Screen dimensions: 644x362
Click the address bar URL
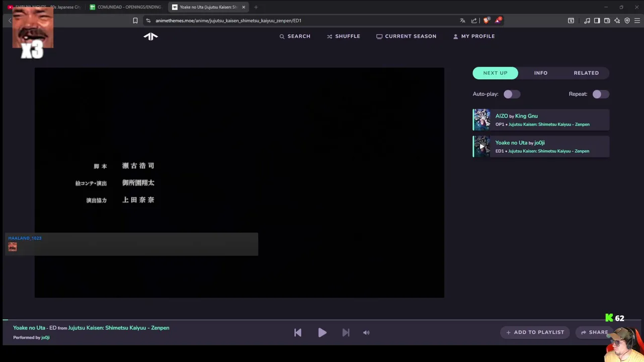pos(228,21)
